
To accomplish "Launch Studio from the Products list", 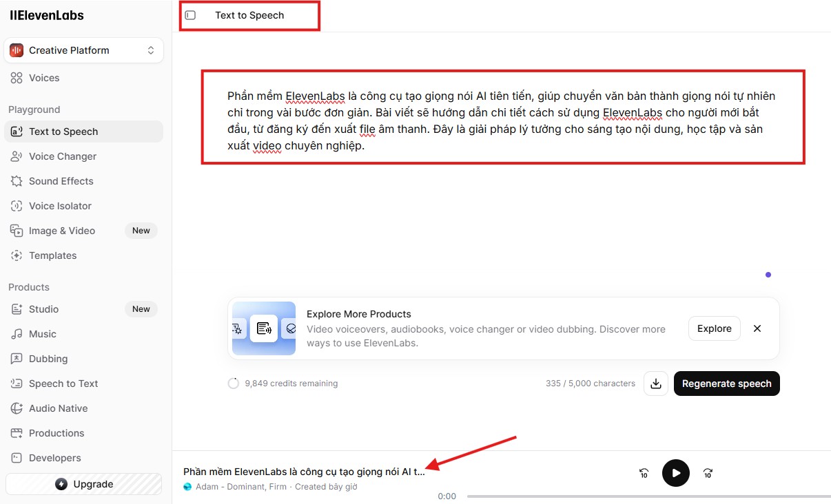I will pyautogui.click(x=43, y=309).
